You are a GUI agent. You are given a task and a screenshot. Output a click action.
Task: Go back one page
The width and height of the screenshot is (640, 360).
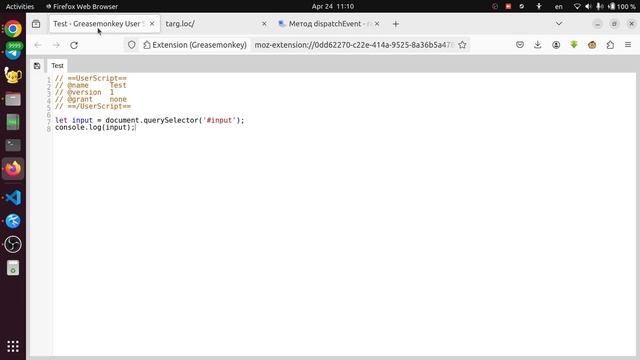tap(38, 45)
